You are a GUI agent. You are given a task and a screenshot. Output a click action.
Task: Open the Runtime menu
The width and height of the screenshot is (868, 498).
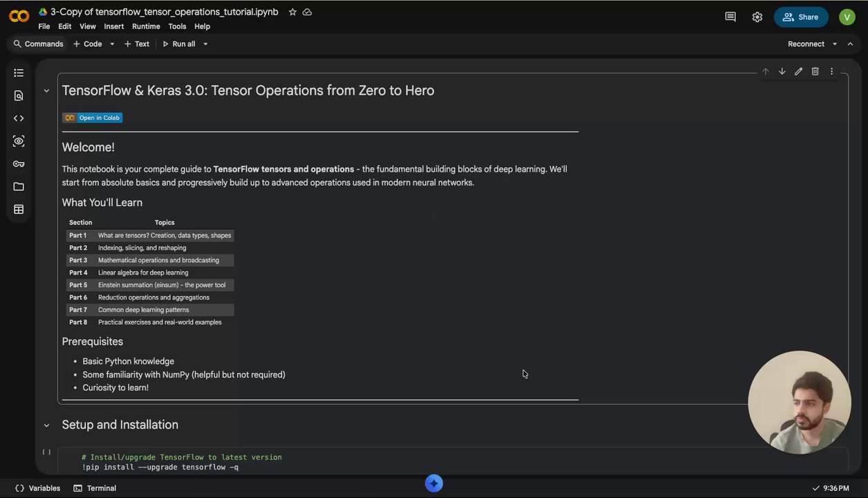tap(146, 26)
